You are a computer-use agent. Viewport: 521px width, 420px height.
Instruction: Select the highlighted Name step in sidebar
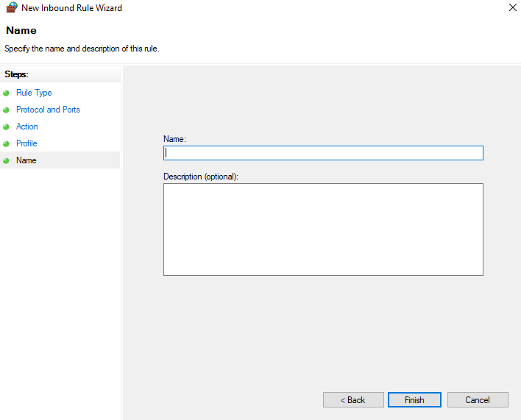click(x=26, y=160)
